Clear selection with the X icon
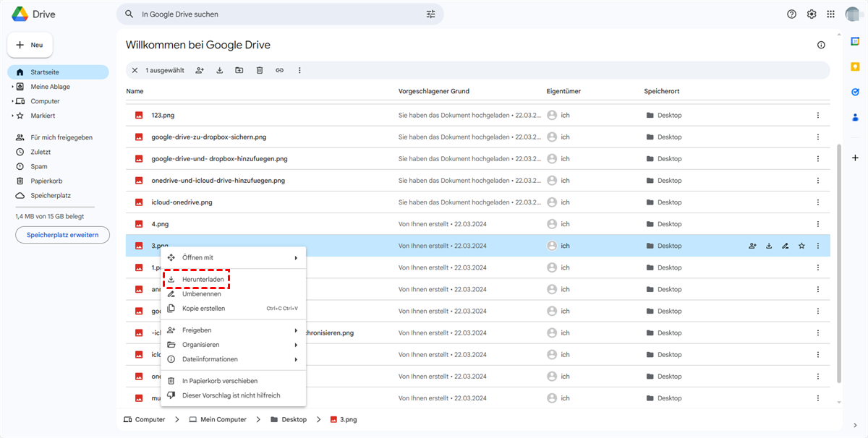This screenshot has width=868, height=438. tap(135, 70)
